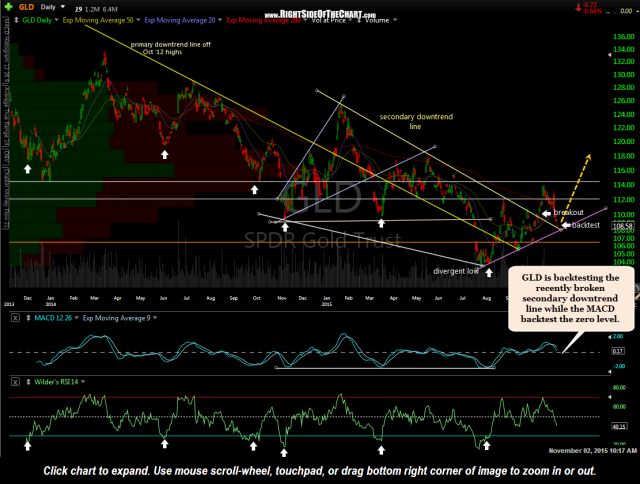The width and height of the screenshot is (640, 484).
Task: Click the scale arrow near 134.00
Action: tap(610, 54)
